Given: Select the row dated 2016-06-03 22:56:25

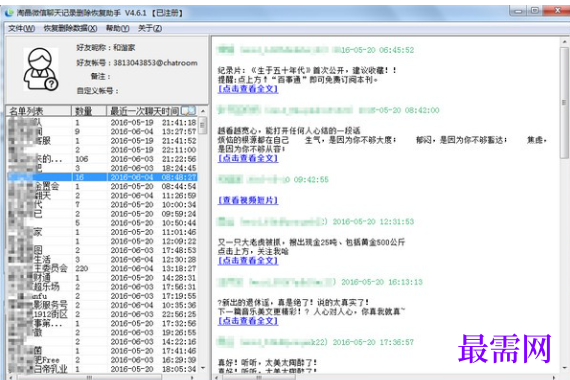Looking at the screenshot, I should click(x=103, y=314).
